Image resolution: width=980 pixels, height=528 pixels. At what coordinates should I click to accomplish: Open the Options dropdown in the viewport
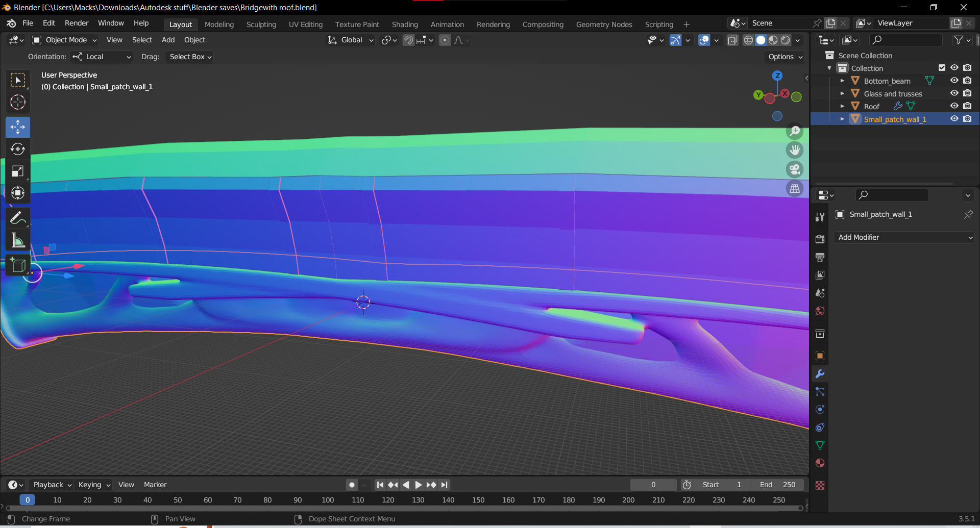pyautogui.click(x=785, y=57)
